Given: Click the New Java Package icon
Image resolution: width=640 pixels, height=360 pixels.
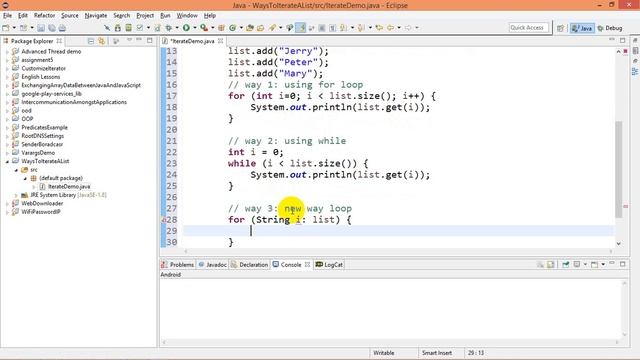Looking at the screenshot, I should (221, 28).
